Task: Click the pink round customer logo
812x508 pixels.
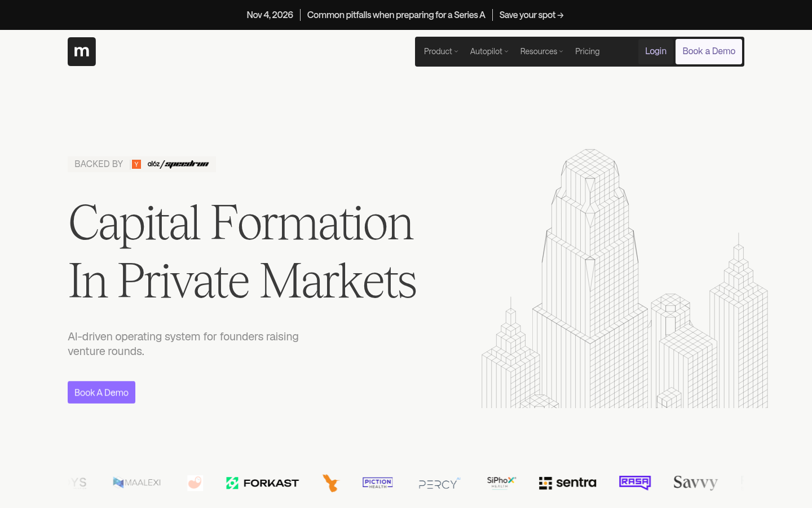Action: (195, 483)
